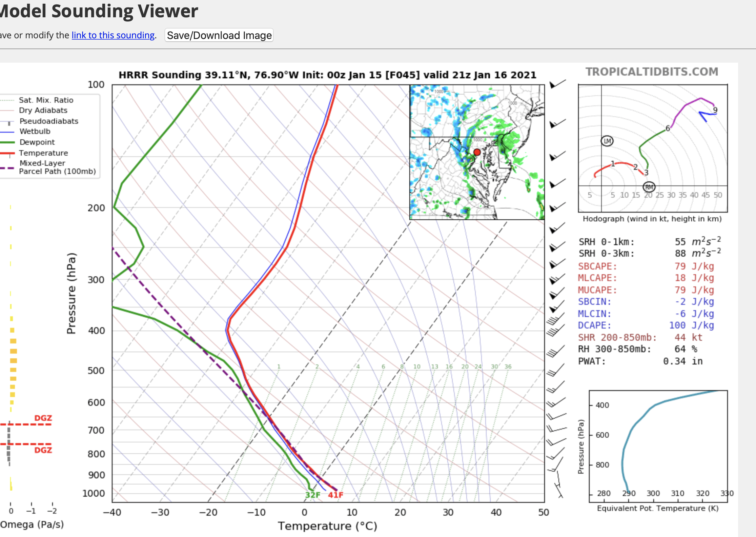
Task: Click the Save/Download Image button
Action: tap(219, 35)
